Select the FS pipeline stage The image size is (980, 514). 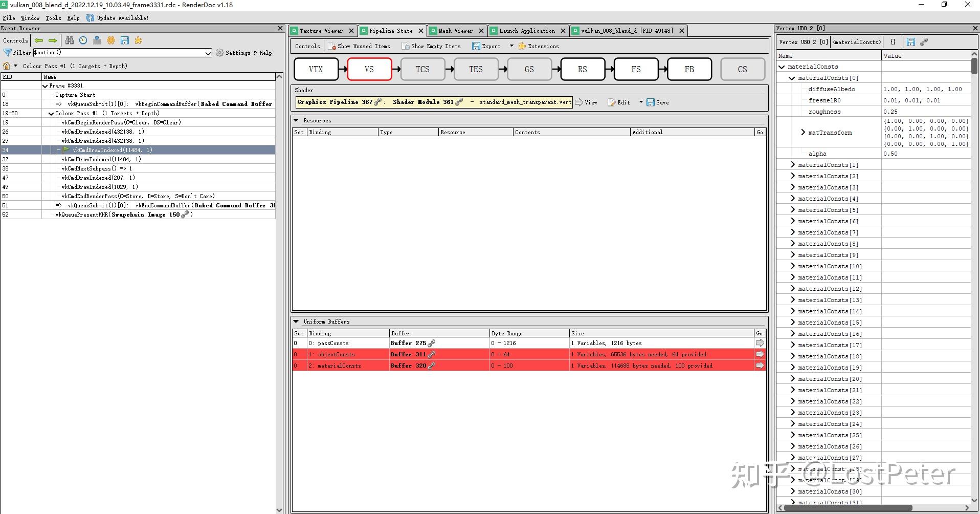point(636,69)
